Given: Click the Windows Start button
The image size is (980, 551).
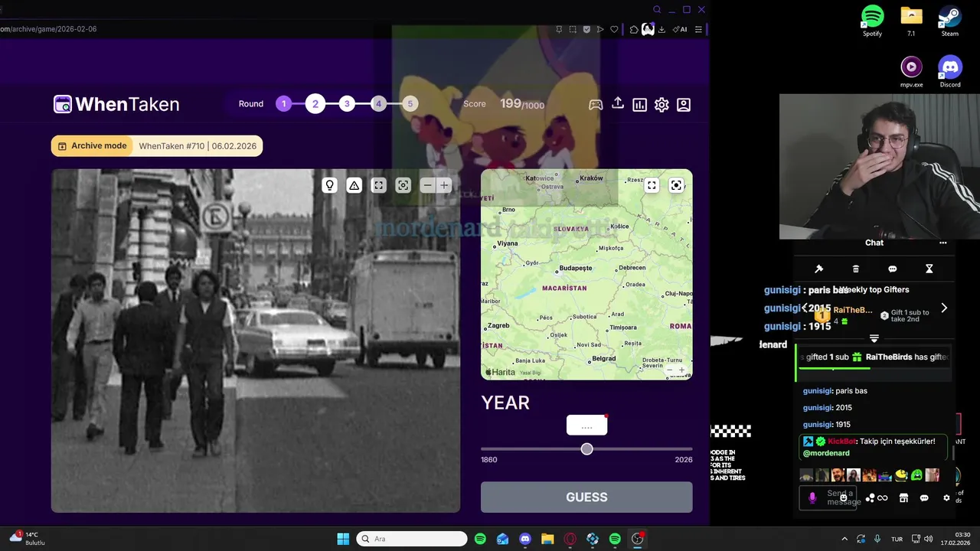Looking at the screenshot, I should click(343, 539).
